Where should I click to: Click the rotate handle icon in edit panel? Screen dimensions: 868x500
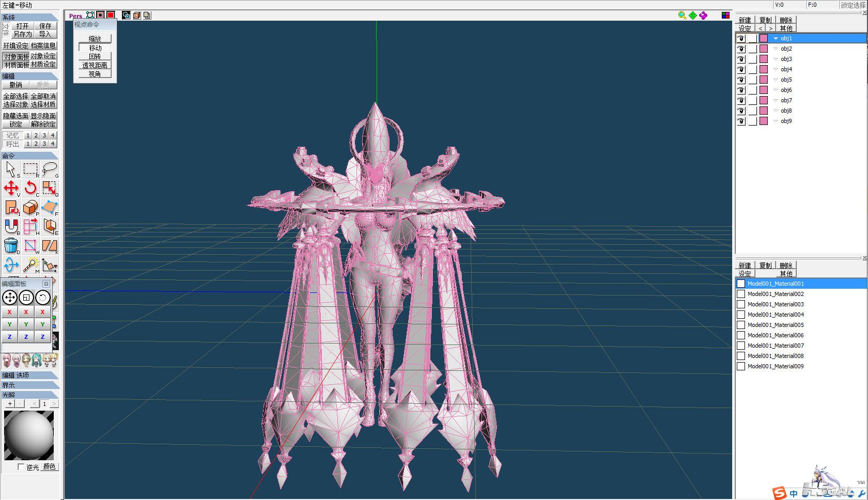click(x=43, y=298)
